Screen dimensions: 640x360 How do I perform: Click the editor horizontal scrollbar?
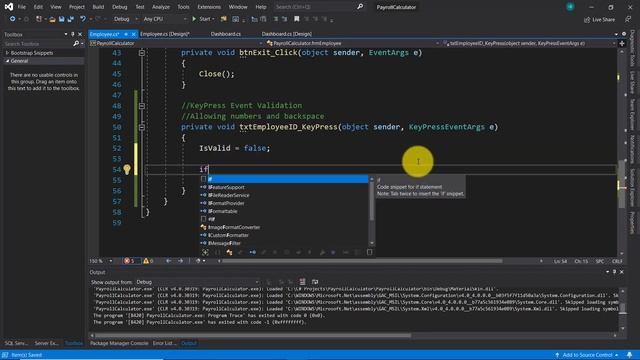[362, 261]
